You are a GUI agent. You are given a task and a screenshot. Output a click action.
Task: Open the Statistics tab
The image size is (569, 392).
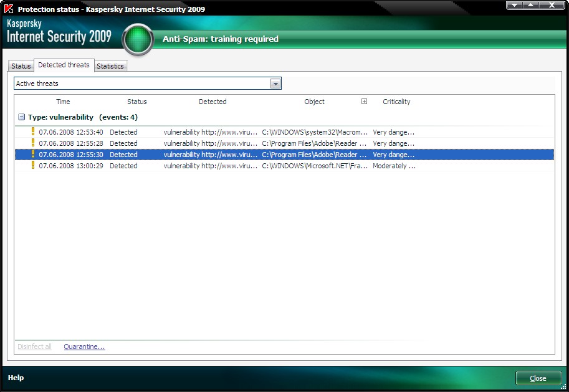110,66
